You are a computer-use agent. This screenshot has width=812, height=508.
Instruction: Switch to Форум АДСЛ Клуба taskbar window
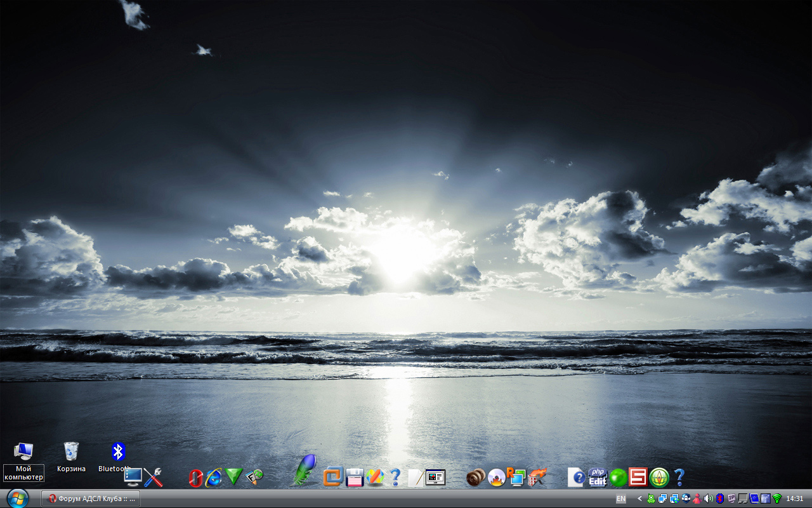pos(91,498)
